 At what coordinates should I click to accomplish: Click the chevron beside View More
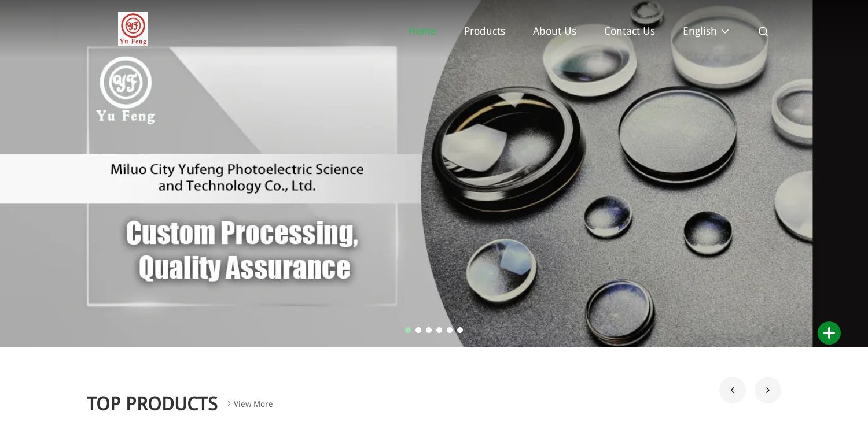point(229,403)
